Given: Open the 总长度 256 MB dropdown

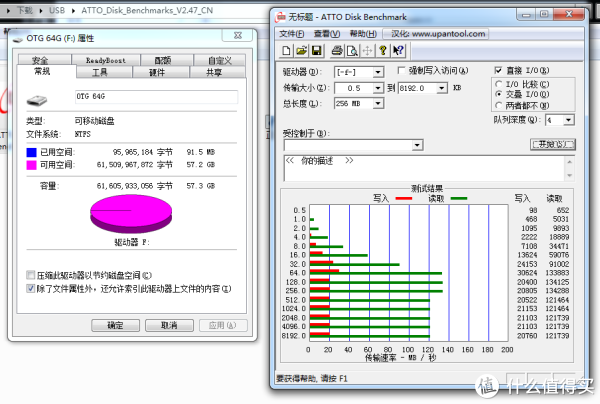Looking at the screenshot, I should point(378,103).
